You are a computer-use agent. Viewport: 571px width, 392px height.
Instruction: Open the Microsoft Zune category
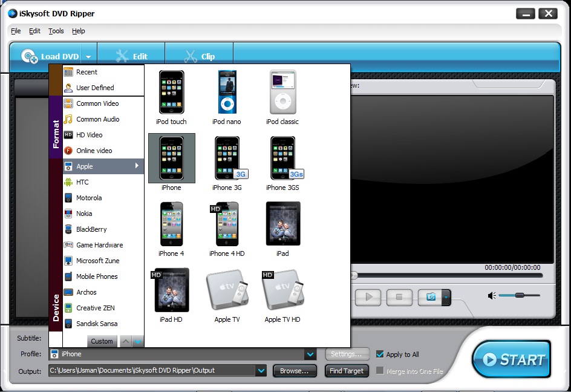[x=103, y=261]
